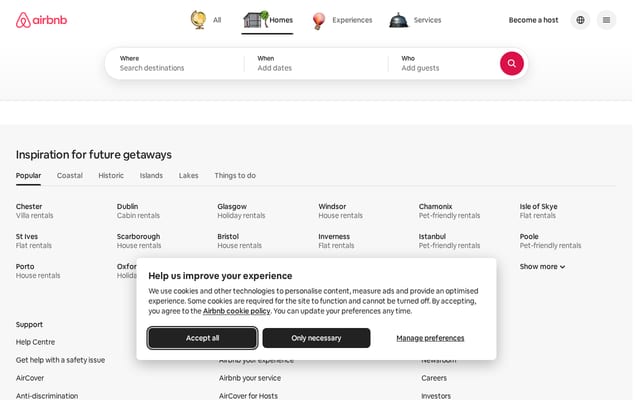Switch to the Historic tab
This screenshot has height=400, width=640.
pyautogui.click(x=111, y=176)
